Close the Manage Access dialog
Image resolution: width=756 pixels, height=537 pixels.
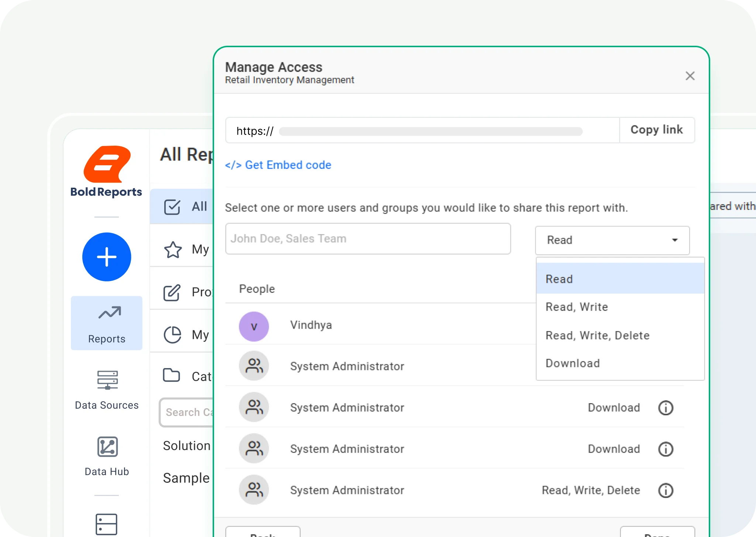pos(690,76)
